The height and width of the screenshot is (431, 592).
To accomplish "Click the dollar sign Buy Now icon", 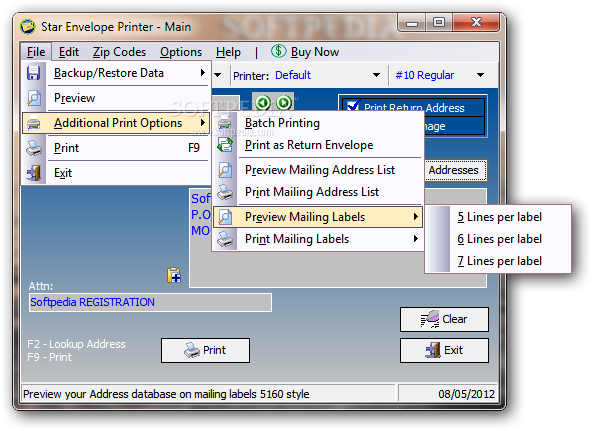I will coord(278,51).
